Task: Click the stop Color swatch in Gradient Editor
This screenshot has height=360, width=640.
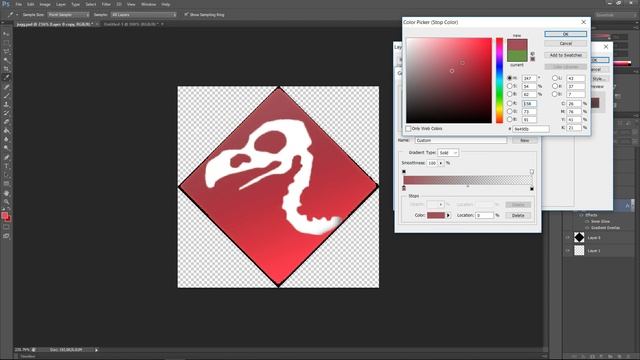Action: [436, 215]
